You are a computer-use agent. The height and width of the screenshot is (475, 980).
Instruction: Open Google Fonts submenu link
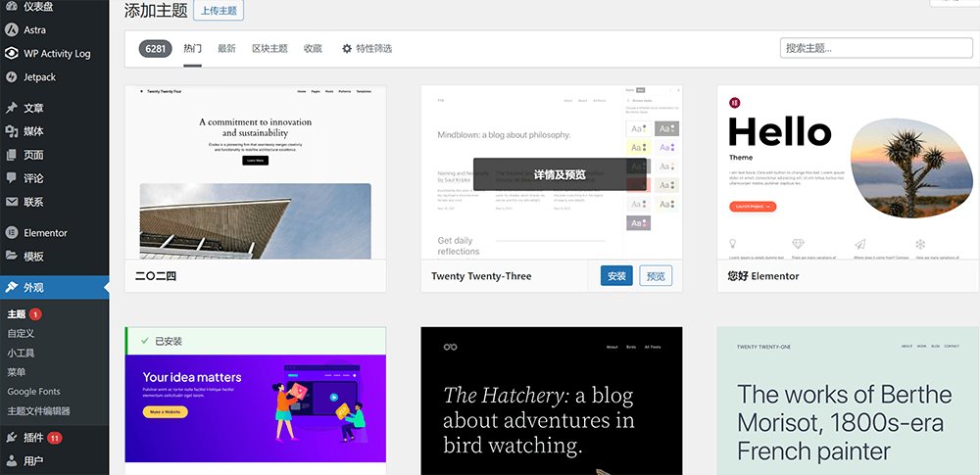coord(33,392)
